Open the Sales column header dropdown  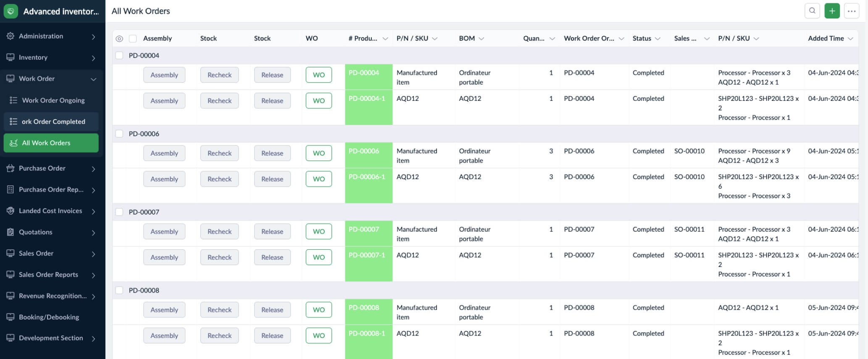pos(707,39)
